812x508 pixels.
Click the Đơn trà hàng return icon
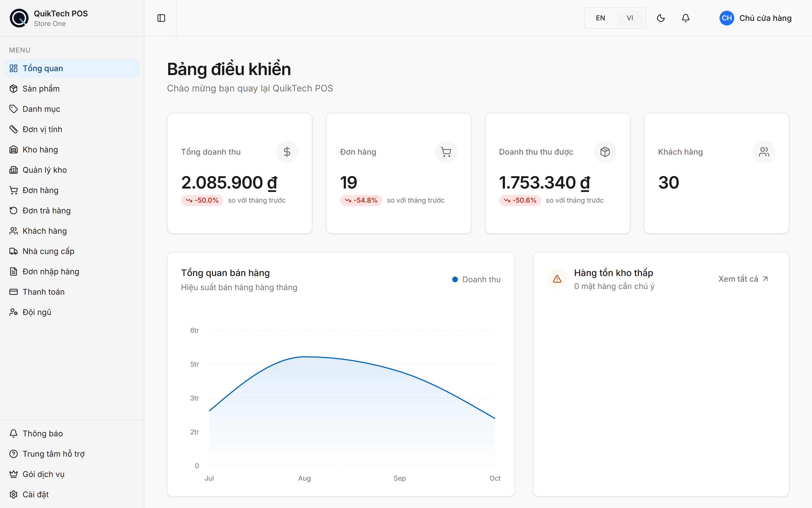tap(14, 211)
